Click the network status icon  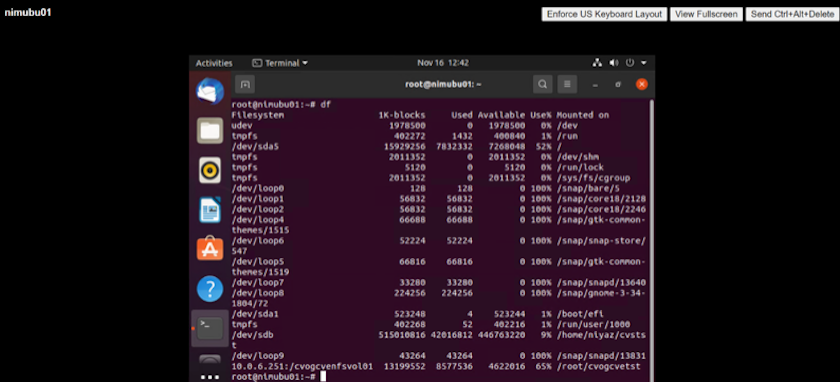click(x=597, y=63)
